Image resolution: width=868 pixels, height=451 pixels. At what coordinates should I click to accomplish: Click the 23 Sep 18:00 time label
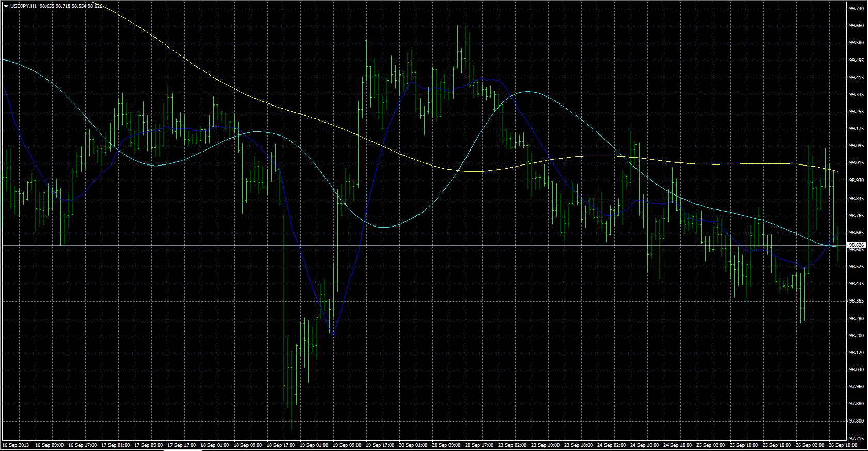pos(578,445)
